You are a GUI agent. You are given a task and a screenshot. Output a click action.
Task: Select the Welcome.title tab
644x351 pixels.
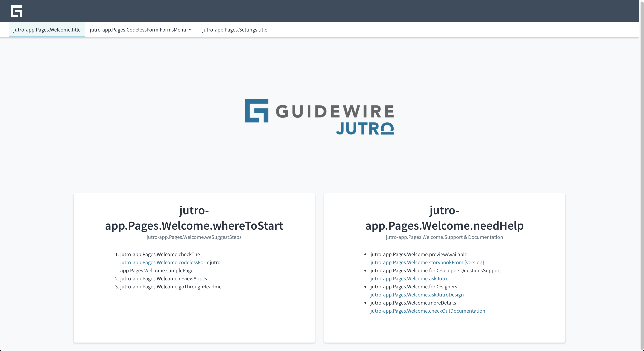click(47, 30)
